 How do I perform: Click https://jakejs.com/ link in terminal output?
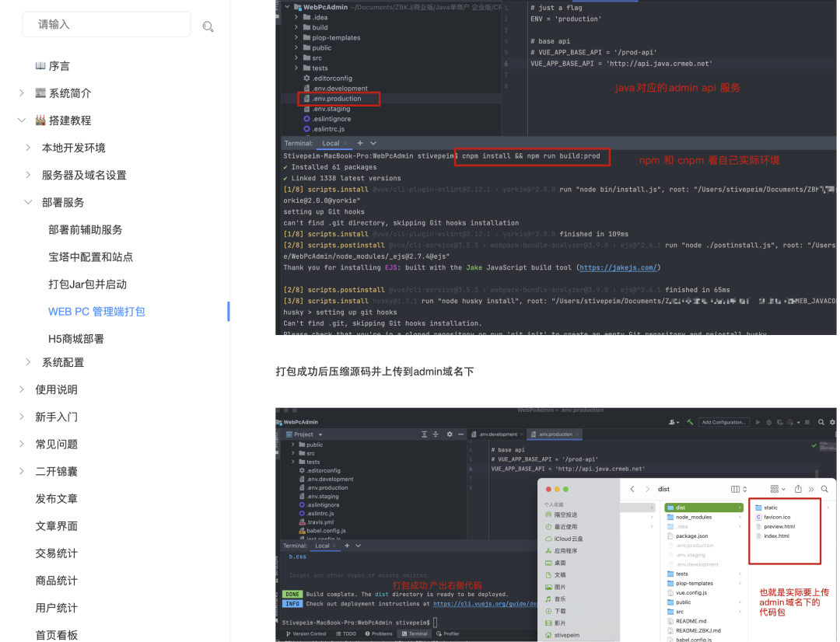pos(618,267)
